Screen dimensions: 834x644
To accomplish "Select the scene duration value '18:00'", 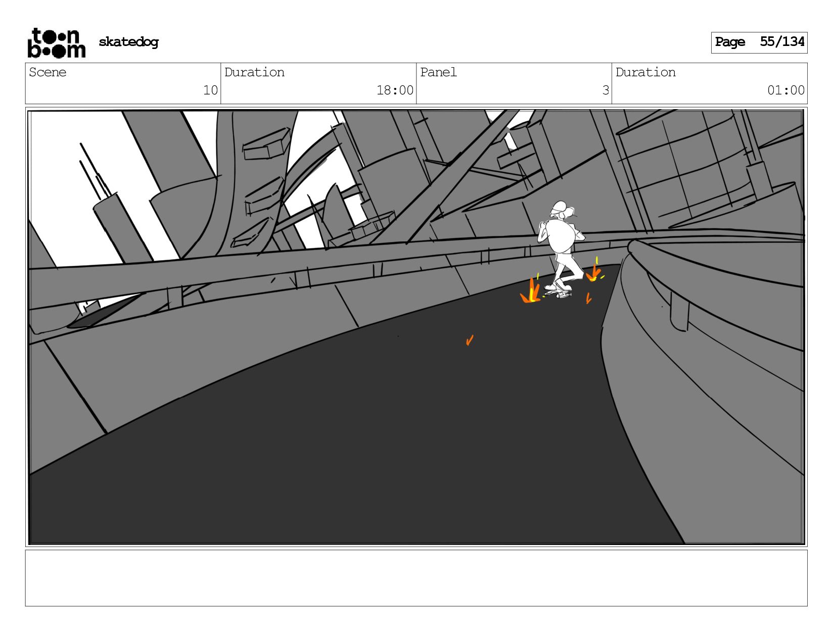I will 395,90.
